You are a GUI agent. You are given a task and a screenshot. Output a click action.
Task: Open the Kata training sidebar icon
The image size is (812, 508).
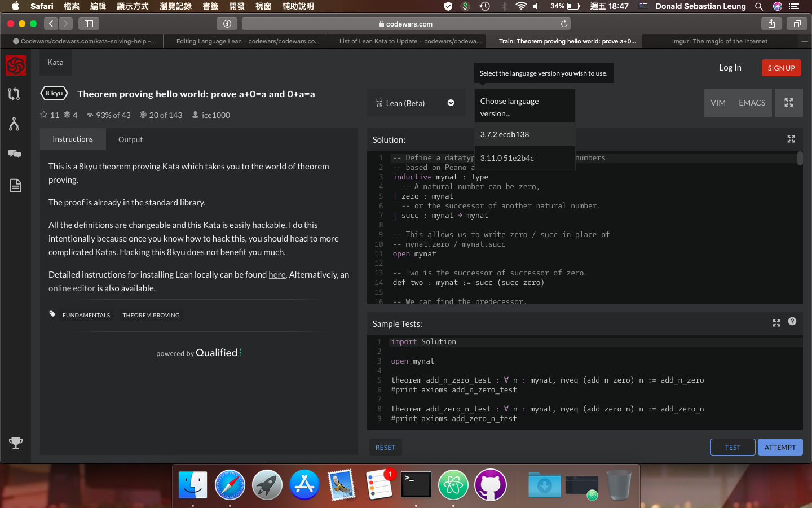click(x=14, y=94)
